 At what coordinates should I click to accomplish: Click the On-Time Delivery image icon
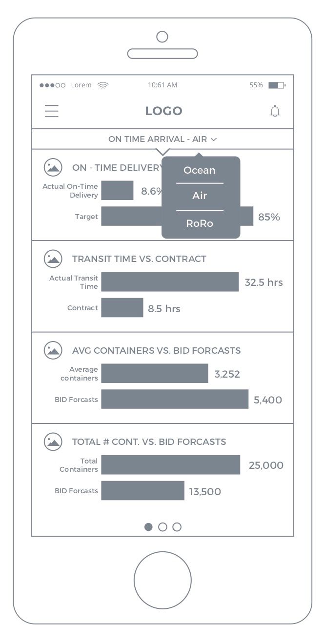point(53,167)
